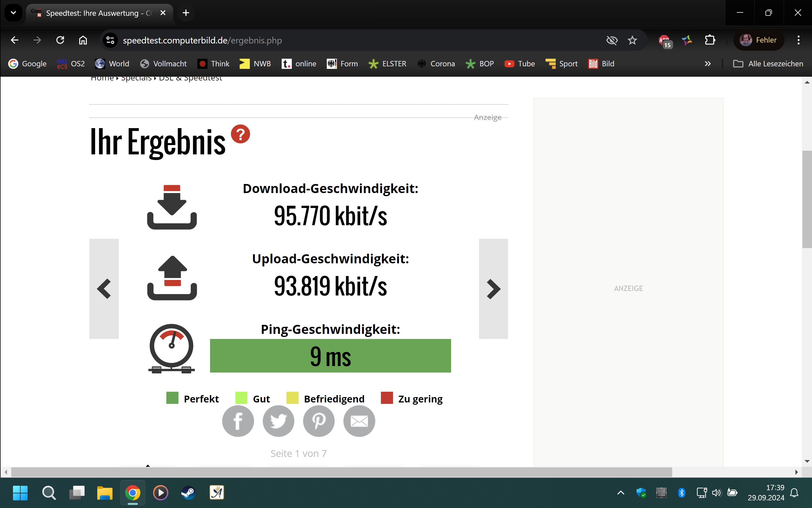Click the browser forward arrow

[x=37, y=40]
